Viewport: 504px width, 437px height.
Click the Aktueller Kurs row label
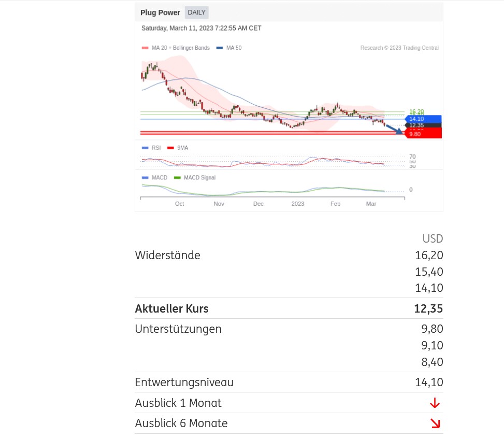[x=171, y=308]
